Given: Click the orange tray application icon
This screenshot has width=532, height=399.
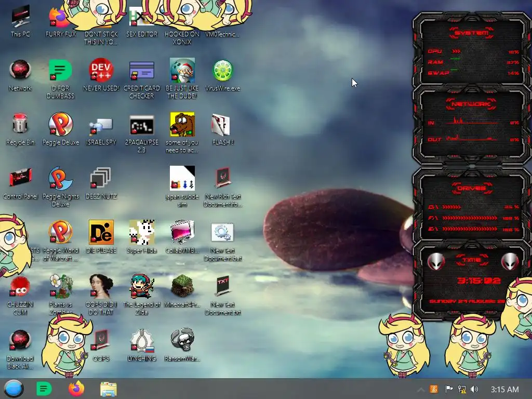Looking at the screenshot, I should click(x=434, y=389).
